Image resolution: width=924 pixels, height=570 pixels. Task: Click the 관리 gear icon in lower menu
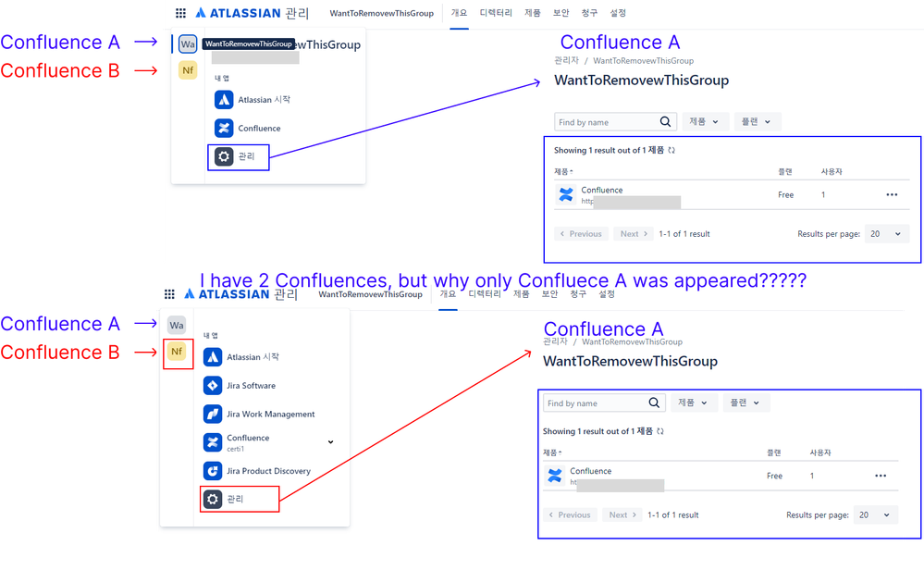coord(213,499)
